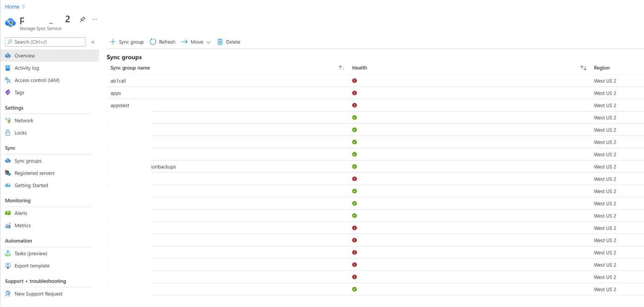Sort by Sync group name arrows
This screenshot has width=644, height=307.
click(x=342, y=68)
